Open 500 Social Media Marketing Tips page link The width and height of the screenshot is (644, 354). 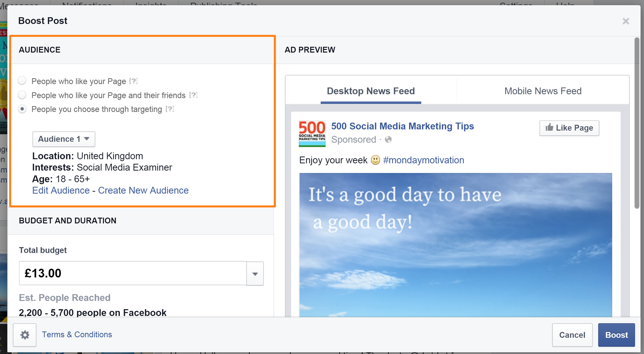click(402, 126)
